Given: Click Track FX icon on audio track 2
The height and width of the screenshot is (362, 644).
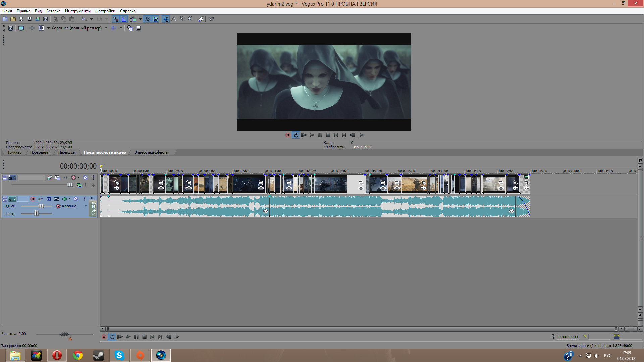Looking at the screenshot, I should (65, 199).
